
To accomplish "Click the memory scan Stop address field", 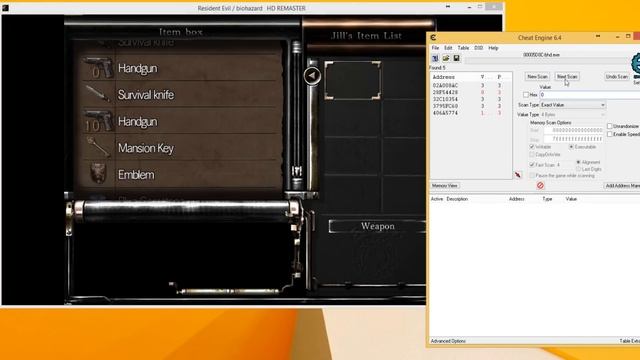I will click(x=573, y=140).
